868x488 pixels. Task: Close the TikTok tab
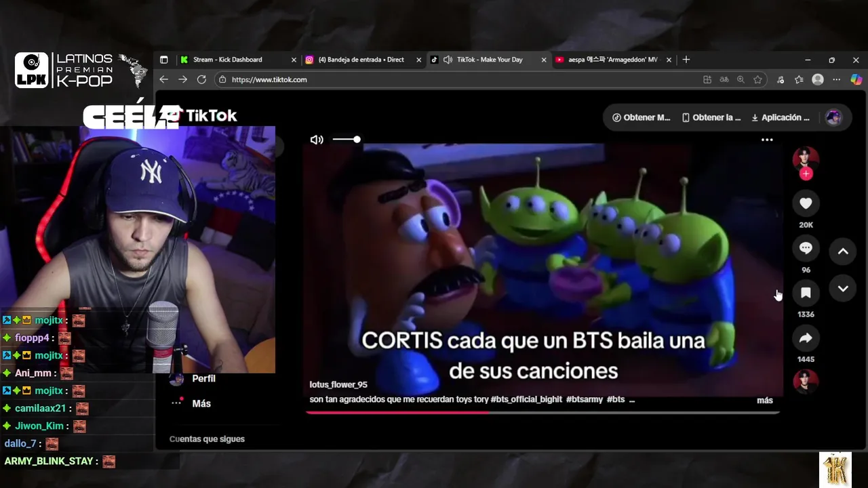tap(544, 60)
